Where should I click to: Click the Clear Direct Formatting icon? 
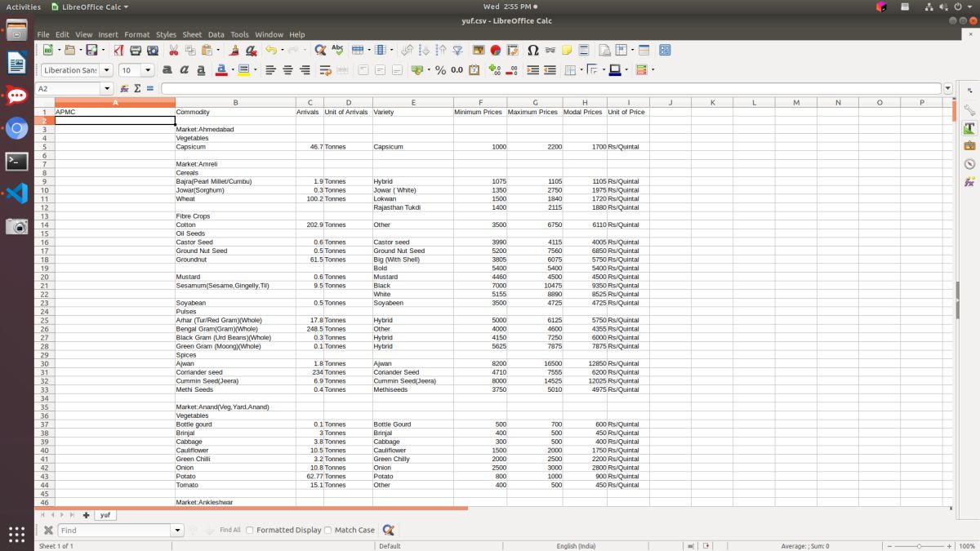(x=251, y=50)
